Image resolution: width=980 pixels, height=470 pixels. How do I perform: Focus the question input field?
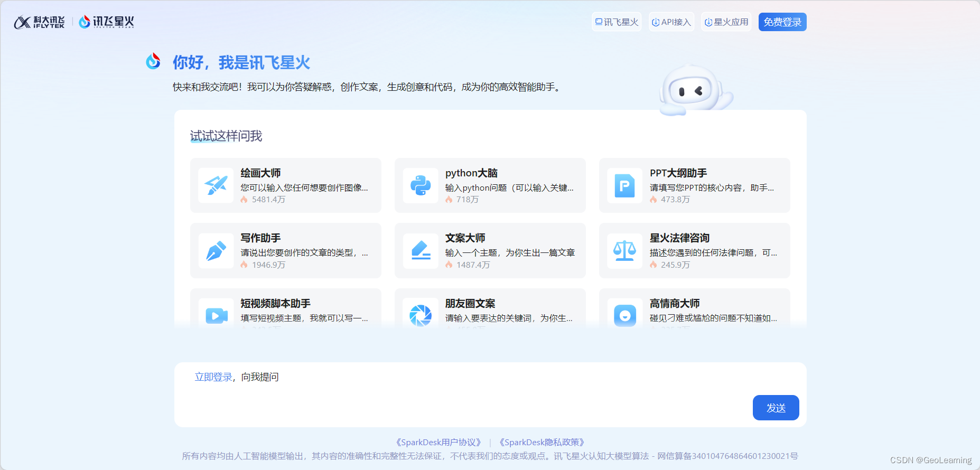[x=490, y=394]
